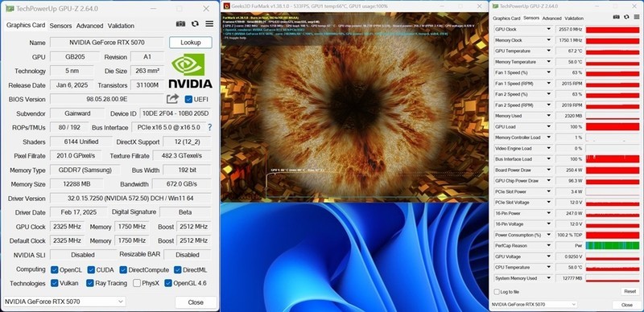Click the screenshot camera icon in Graphics Card window
The height and width of the screenshot is (312, 644).
(180, 24)
